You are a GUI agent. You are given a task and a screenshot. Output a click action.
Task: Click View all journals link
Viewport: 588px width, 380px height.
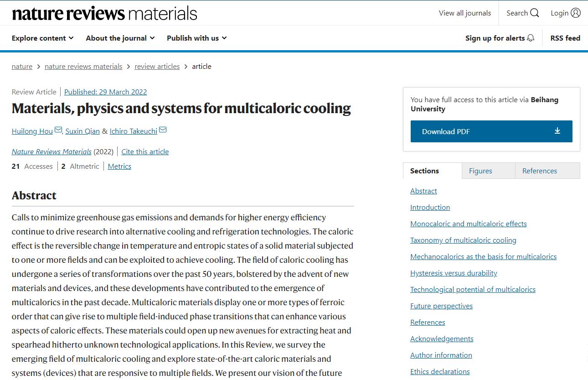point(464,13)
